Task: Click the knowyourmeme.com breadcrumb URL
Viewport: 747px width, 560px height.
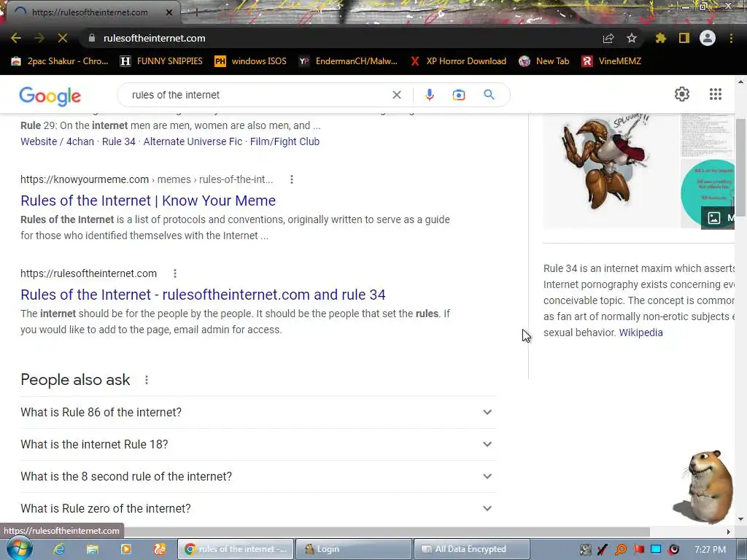Action: tap(147, 179)
